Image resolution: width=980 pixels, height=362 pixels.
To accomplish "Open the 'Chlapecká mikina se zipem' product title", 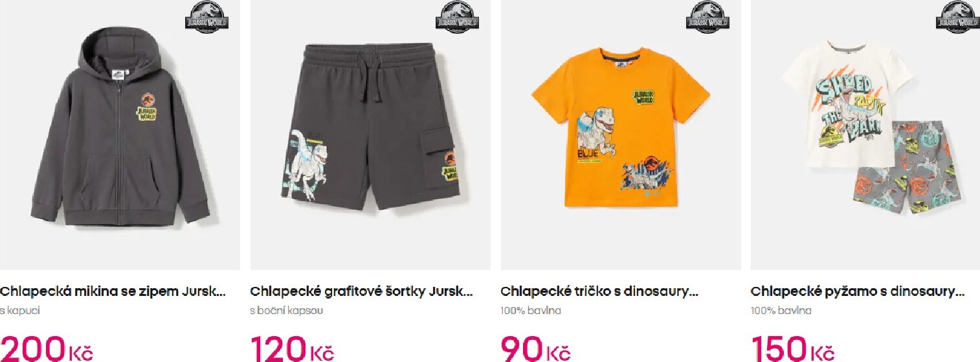I will click(x=113, y=292).
